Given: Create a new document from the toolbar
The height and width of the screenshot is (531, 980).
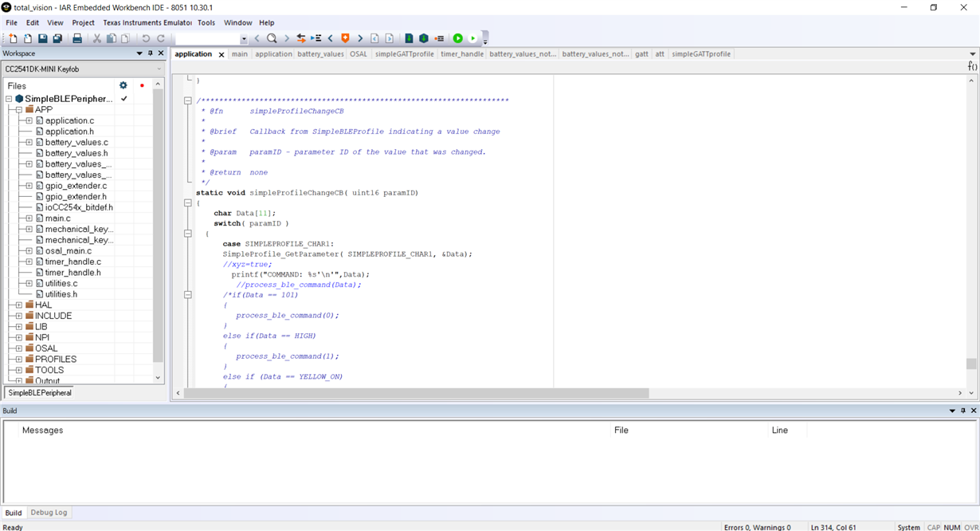Looking at the screenshot, I should tap(13, 38).
